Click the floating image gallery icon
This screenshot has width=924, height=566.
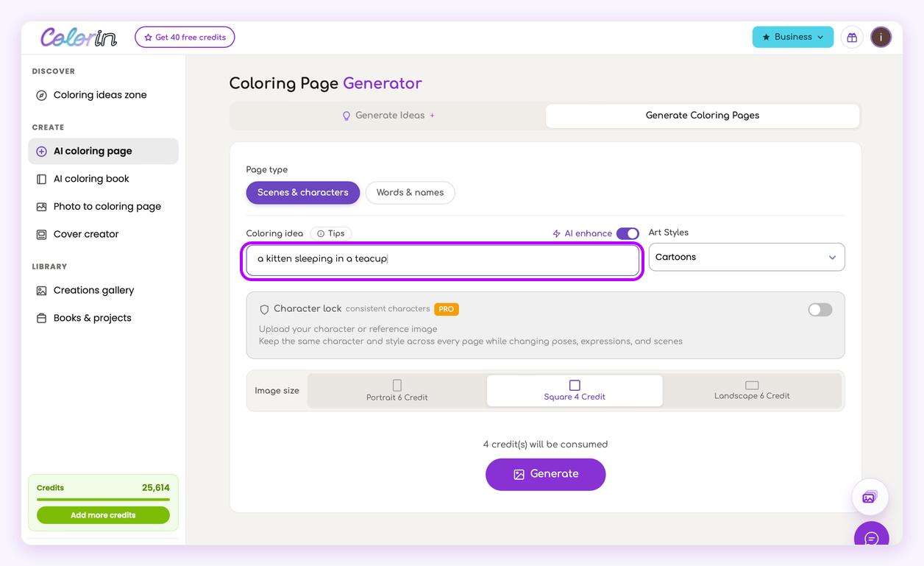point(870,497)
